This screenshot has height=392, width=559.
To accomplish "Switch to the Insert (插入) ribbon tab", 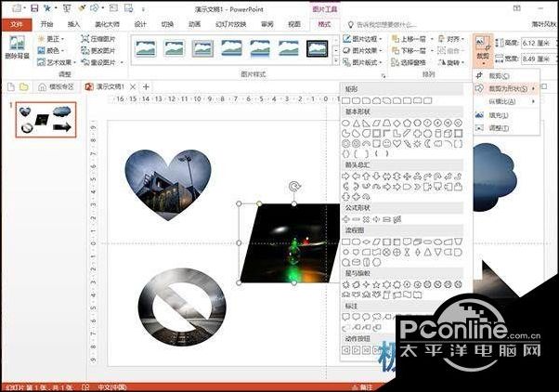I will [73, 24].
